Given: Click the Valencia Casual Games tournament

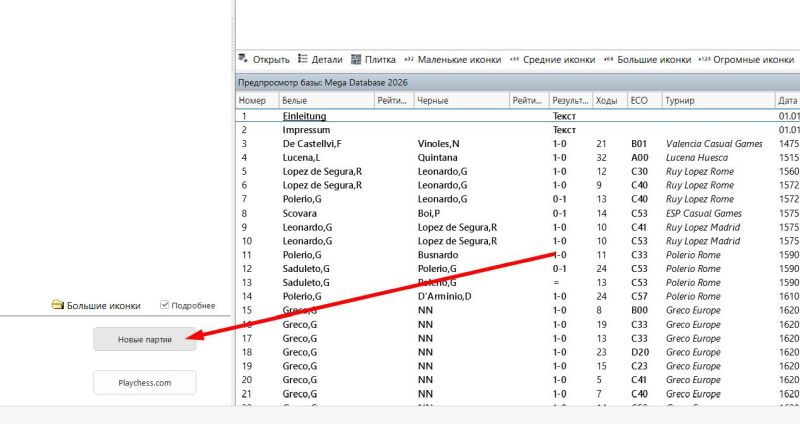Looking at the screenshot, I should click(714, 144).
